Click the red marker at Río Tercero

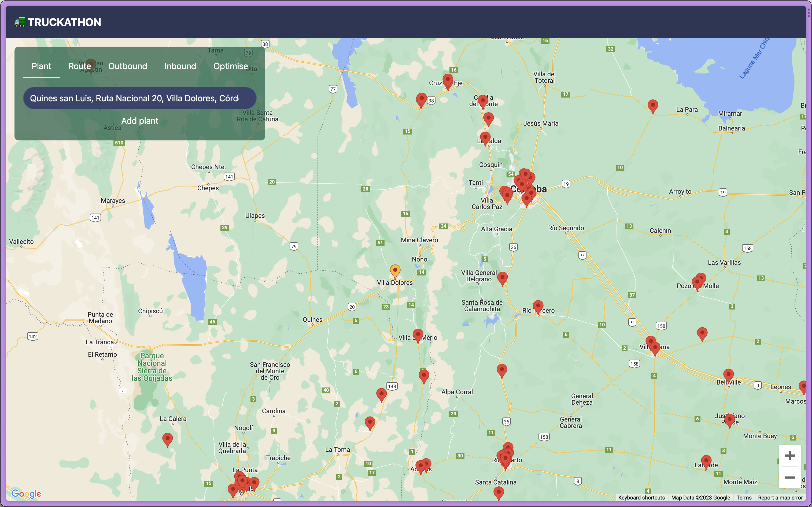tap(538, 306)
